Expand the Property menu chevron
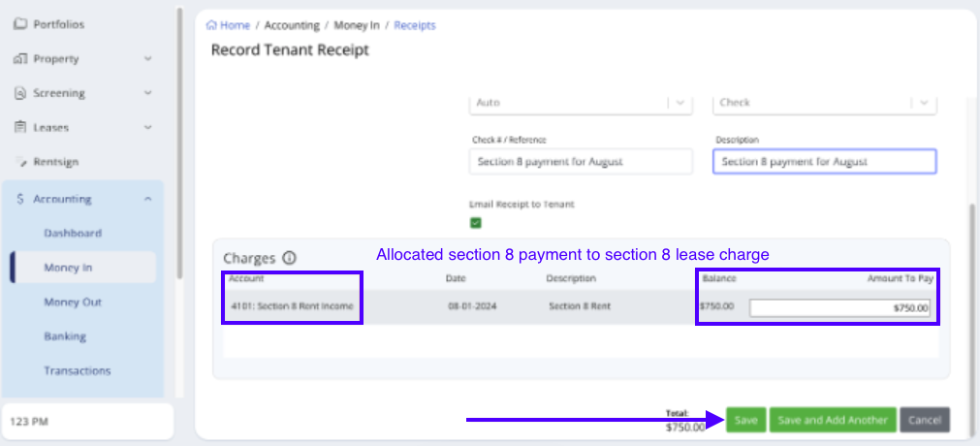Screen dimensions: 980x446 tap(147, 58)
